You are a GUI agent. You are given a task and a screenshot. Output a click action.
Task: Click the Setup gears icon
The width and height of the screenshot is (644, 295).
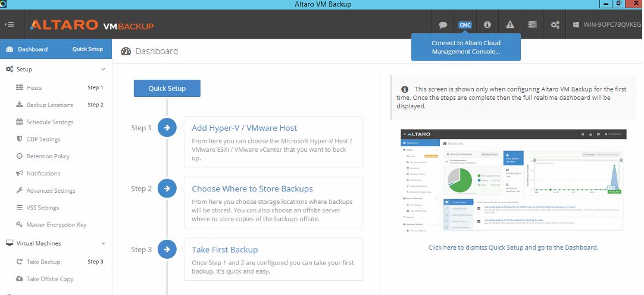9,70
